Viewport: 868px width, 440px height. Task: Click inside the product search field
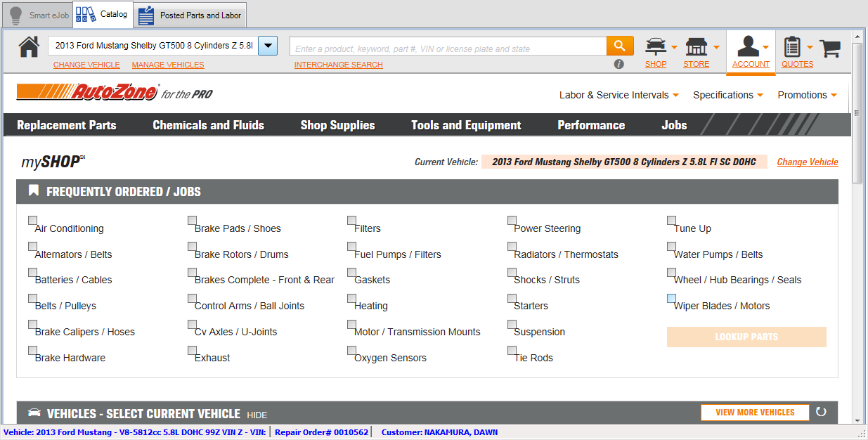[x=443, y=45]
